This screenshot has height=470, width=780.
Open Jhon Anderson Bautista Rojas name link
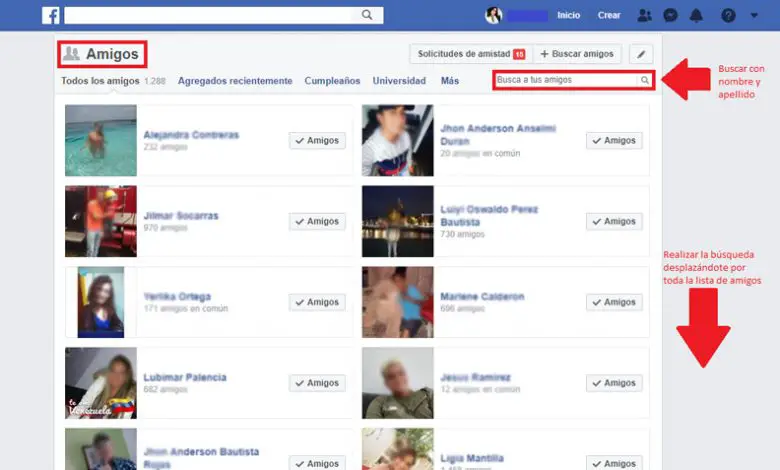[201, 458]
